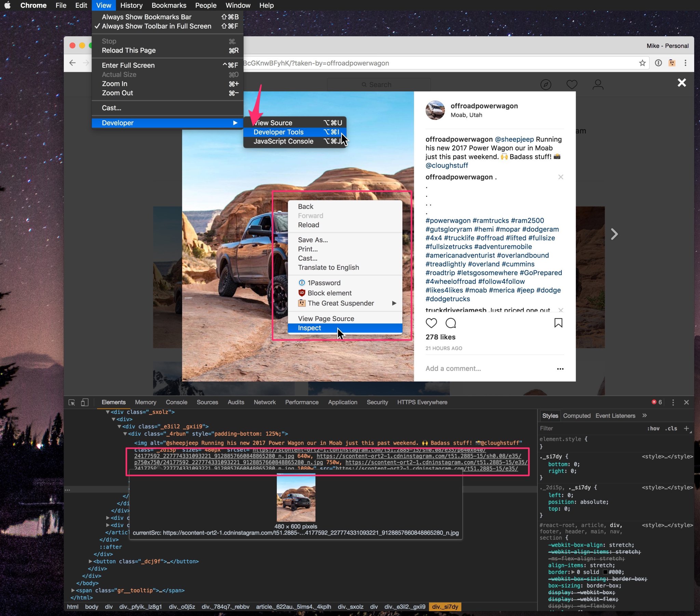
Task: Focus the Styles Filter field
Action: point(591,429)
